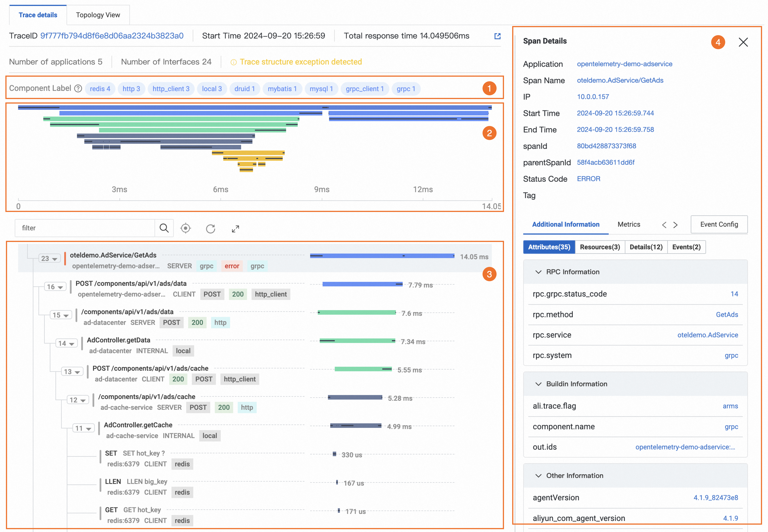Collapse the 16-child POST ads/data node
768x532 pixels.
pyautogui.click(x=55, y=287)
